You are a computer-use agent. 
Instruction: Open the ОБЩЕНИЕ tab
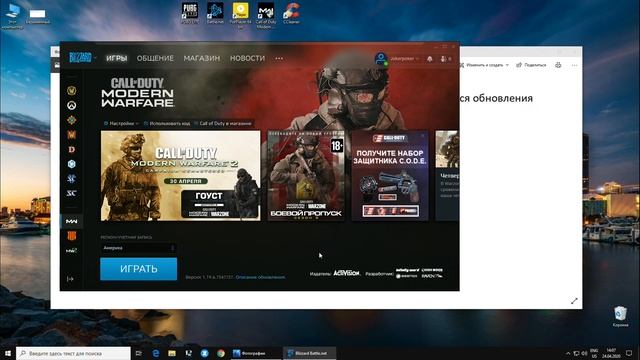pos(155,58)
